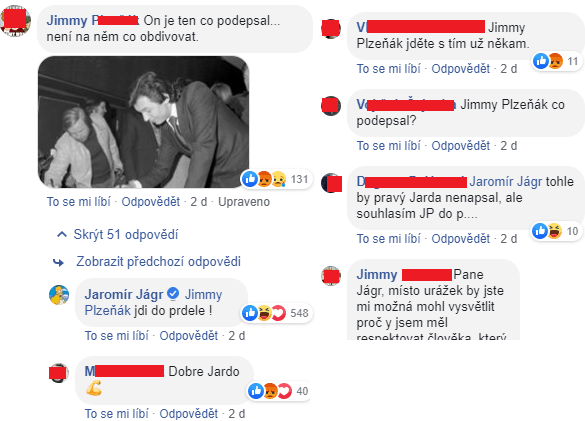Reply to Jaromír Jágr's comment with Odpovědět

coord(188,336)
